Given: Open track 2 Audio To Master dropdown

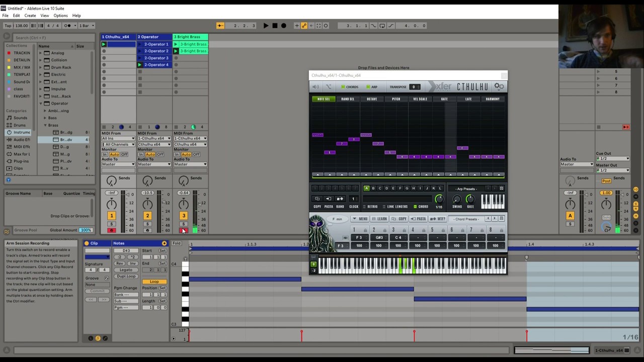Looking at the screenshot, I should coord(154,164).
